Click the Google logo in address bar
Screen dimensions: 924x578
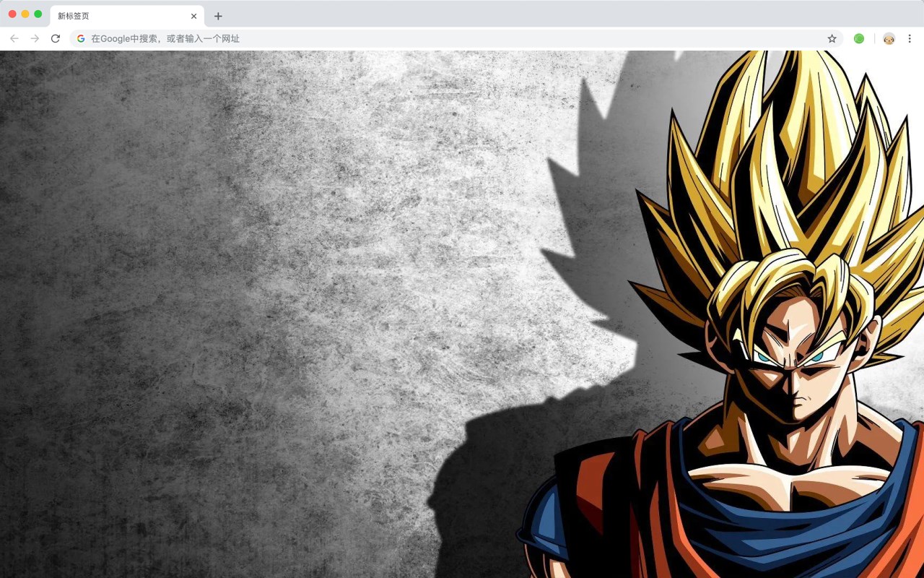[x=81, y=38]
